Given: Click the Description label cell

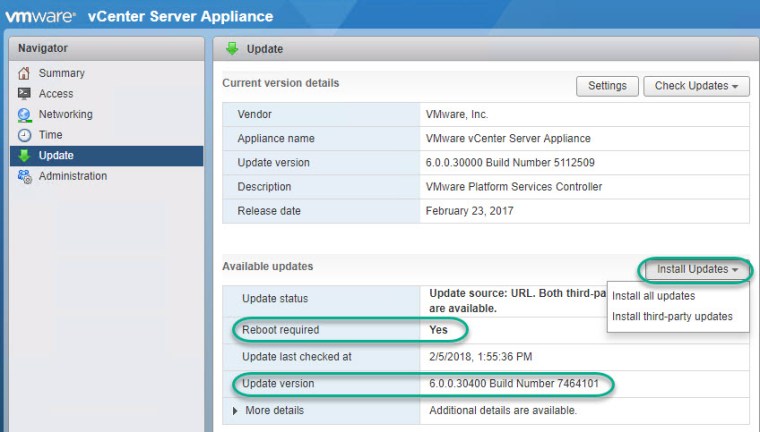Looking at the screenshot, I should point(321,187).
